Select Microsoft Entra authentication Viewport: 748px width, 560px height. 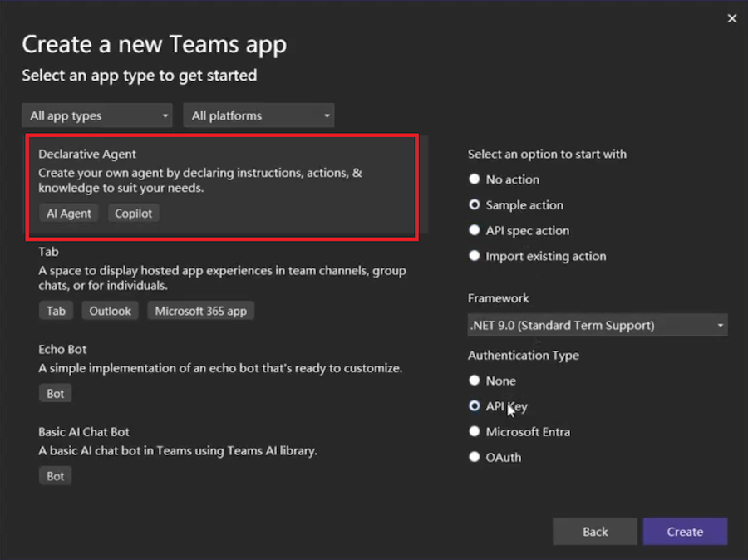475,432
